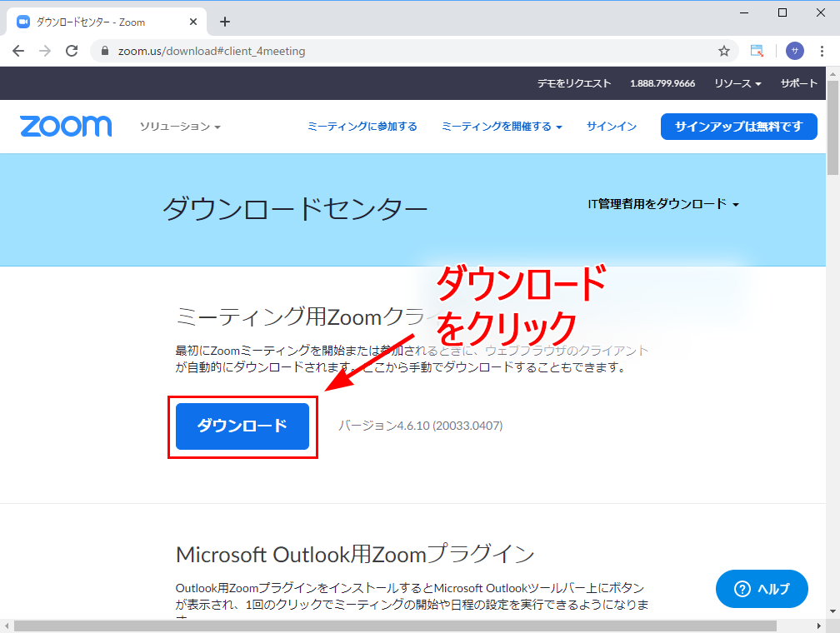Click the ヘルプ chat button
The width and height of the screenshot is (840, 633).
(x=762, y=589)
